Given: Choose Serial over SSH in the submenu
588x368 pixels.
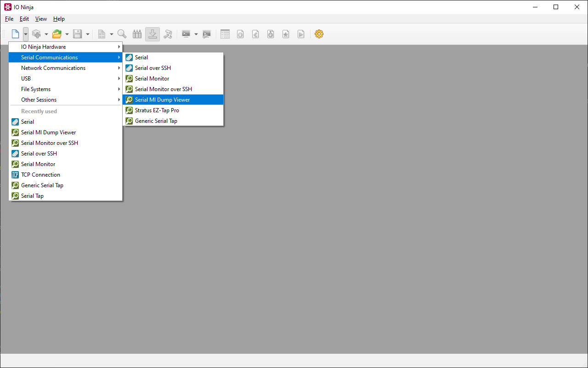Looking at the screenshot, I should point(173,68).
